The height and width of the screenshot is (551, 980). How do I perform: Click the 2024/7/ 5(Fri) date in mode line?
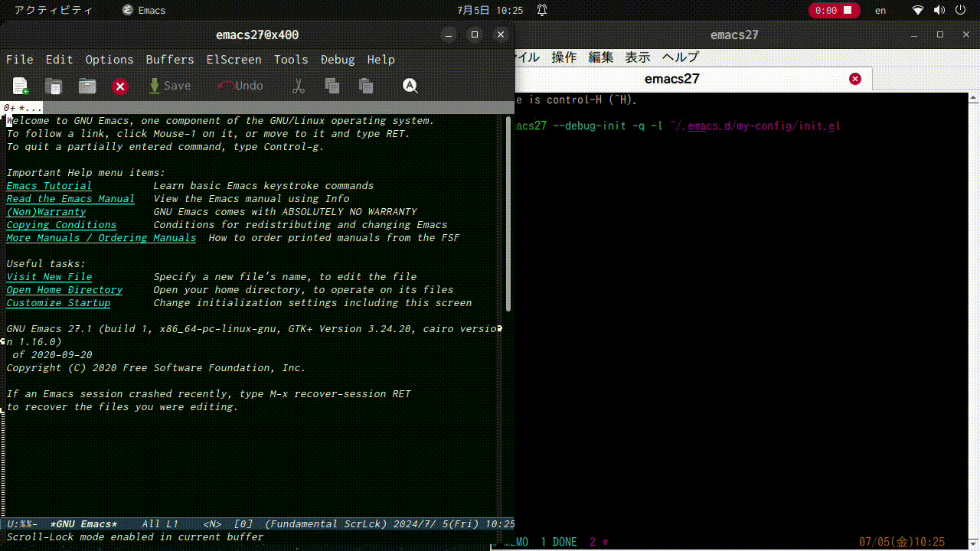pyautogui.click(x=436, y=524)
